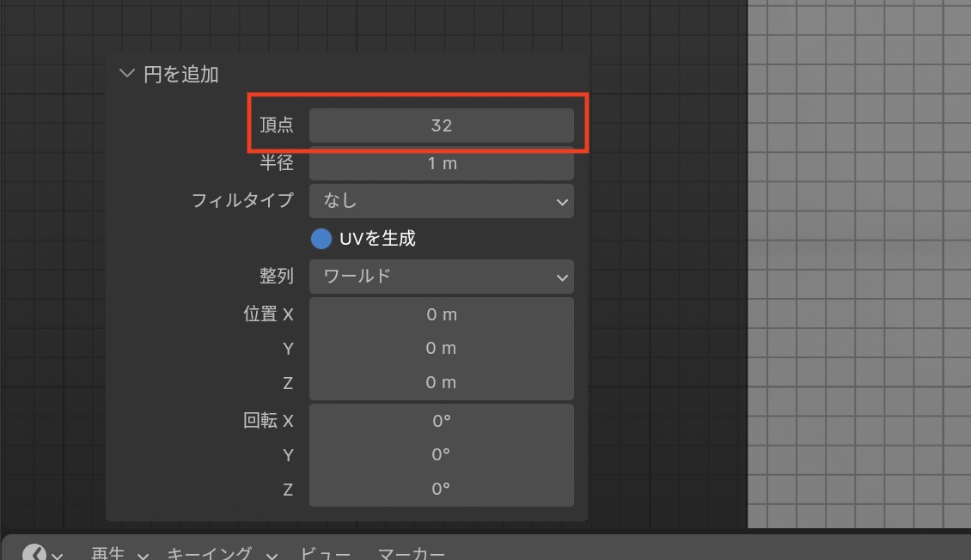Click the UVを生成 label text
This screenshot has width=971, height=560.
377,239
